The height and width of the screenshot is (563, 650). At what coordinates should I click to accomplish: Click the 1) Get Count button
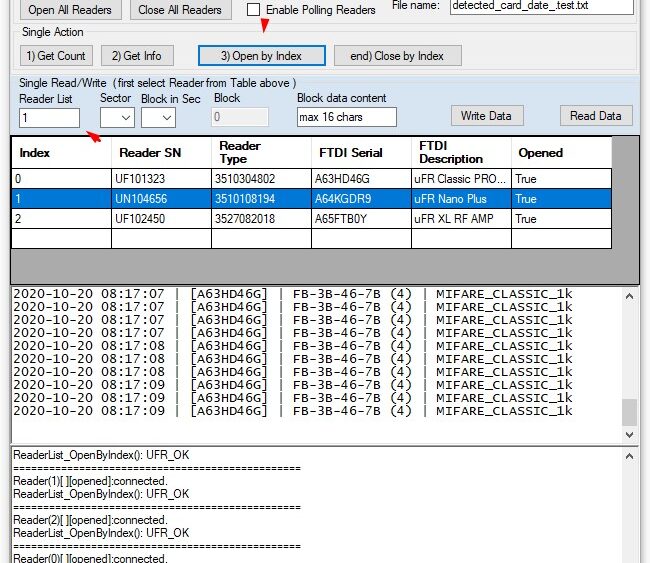click(56, 56)
